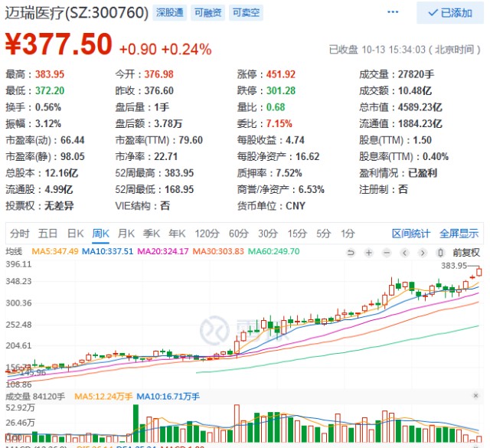This screenshot has width=490, height=448.
Task: Select the 30分 interval tab
Action: (x=268, y=234)
